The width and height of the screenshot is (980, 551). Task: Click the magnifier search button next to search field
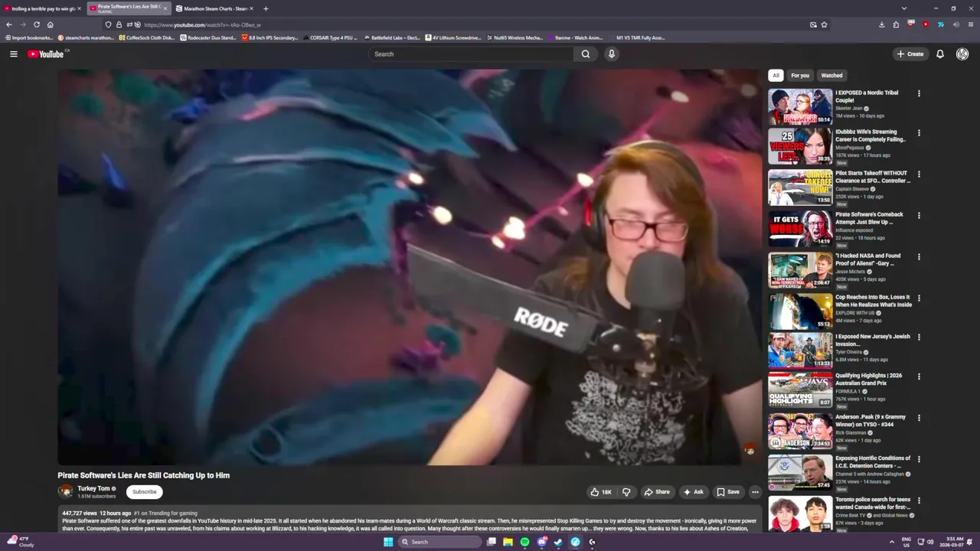(x=586, y=54)
